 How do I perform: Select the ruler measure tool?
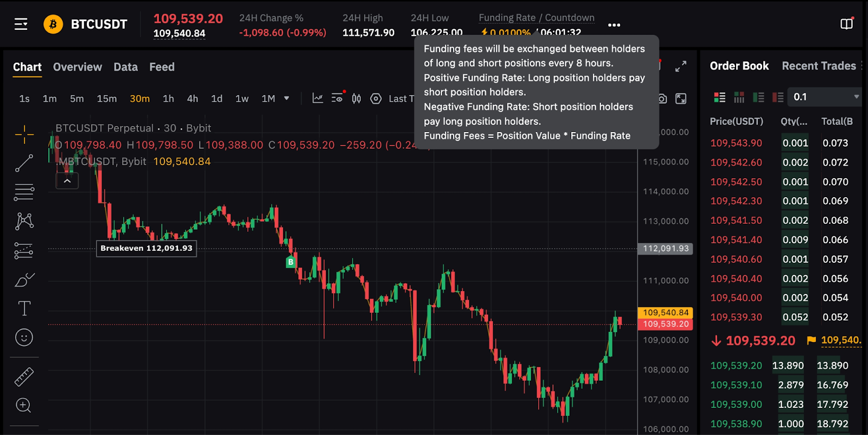24,376
